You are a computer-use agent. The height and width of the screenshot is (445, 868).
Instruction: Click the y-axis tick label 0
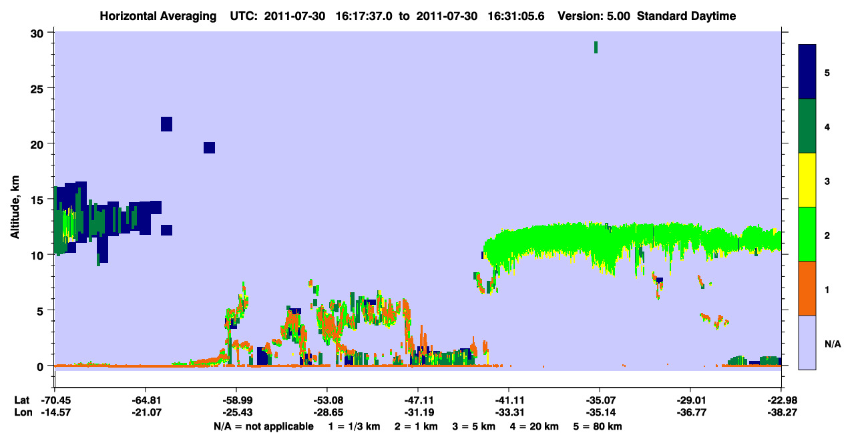[41, 366]
